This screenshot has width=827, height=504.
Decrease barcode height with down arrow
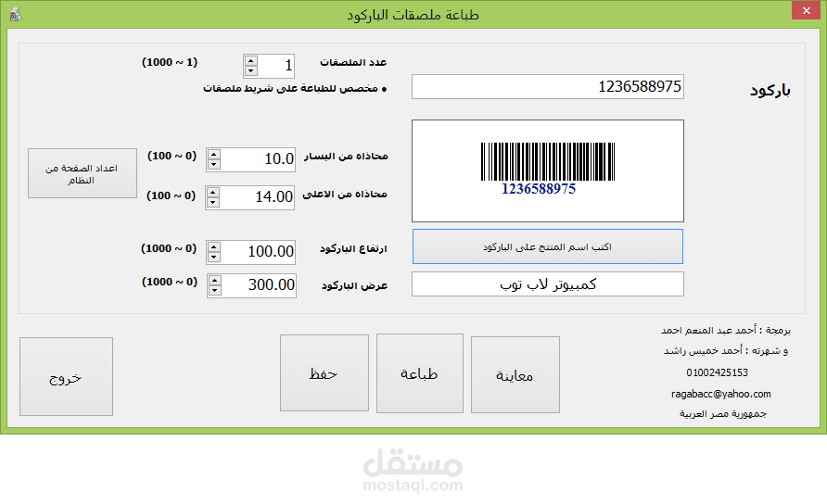(213, 258)
